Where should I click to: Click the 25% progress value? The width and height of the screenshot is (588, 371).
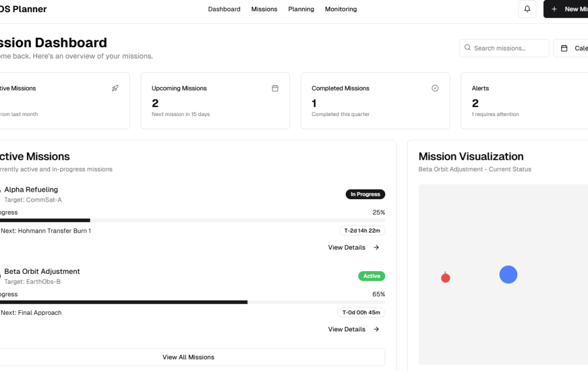(x=379, y=212)
